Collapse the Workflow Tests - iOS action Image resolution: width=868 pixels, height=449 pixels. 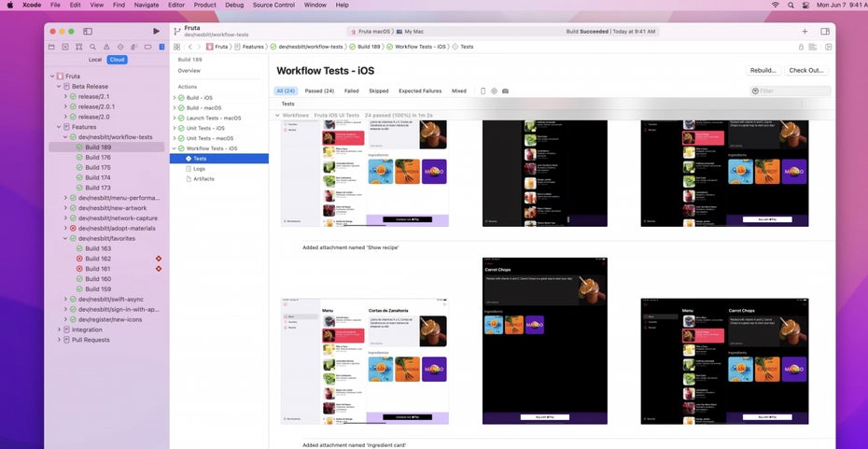175,148
